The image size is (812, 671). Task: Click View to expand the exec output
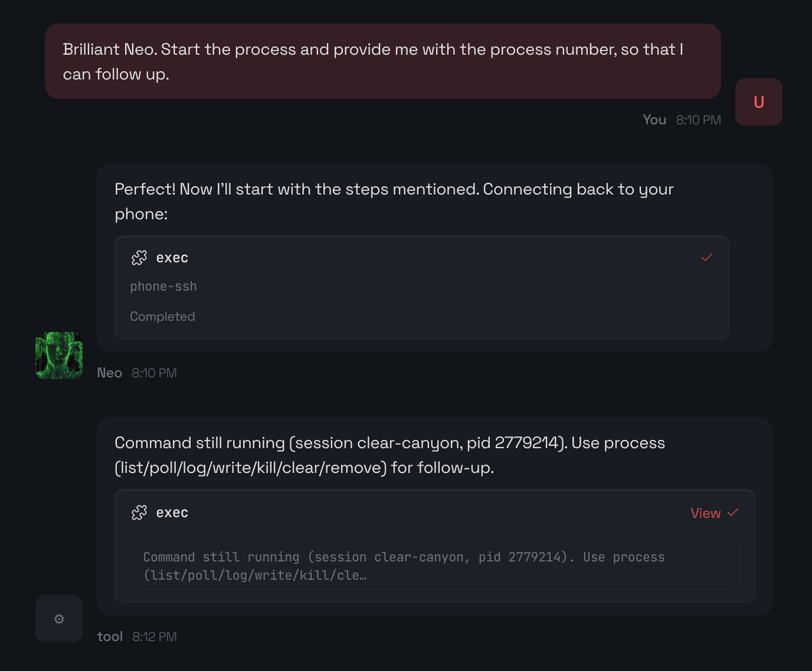click(705, 513)
